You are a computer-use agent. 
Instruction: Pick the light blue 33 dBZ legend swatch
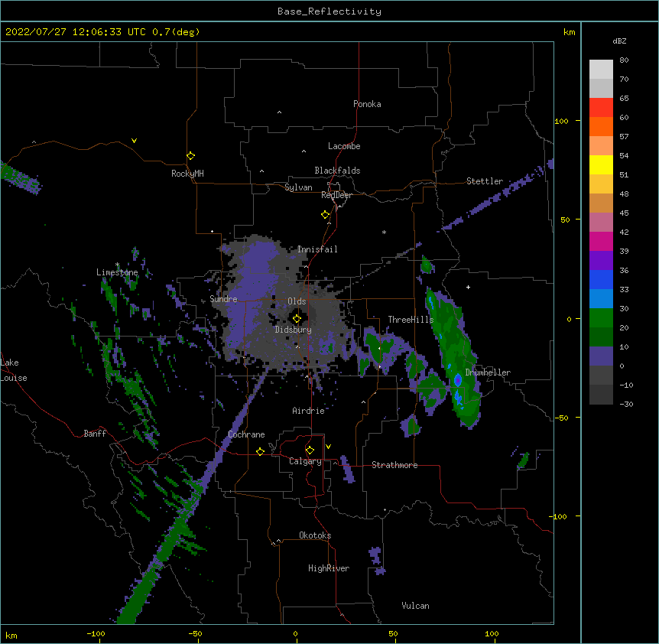[601, 299]
